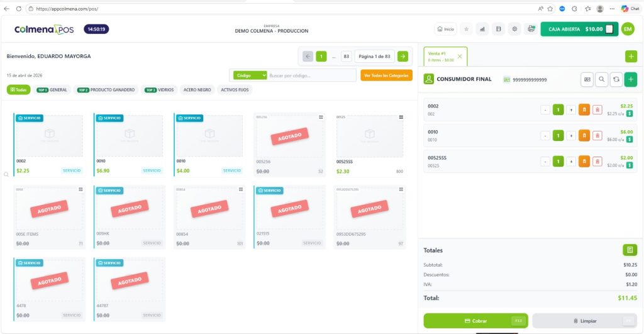Select the PRODUCTO GANADERO category tab
The height and width of the screenshot is (334, 644).
(106, 90)
